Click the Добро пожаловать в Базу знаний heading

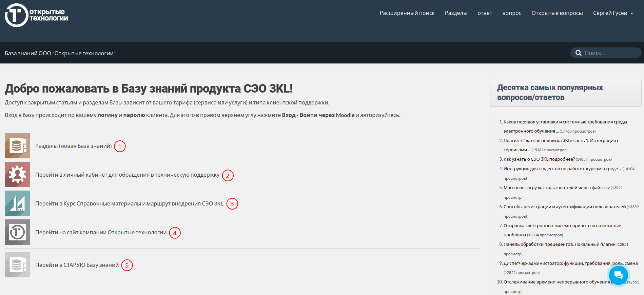pos(149,88)
